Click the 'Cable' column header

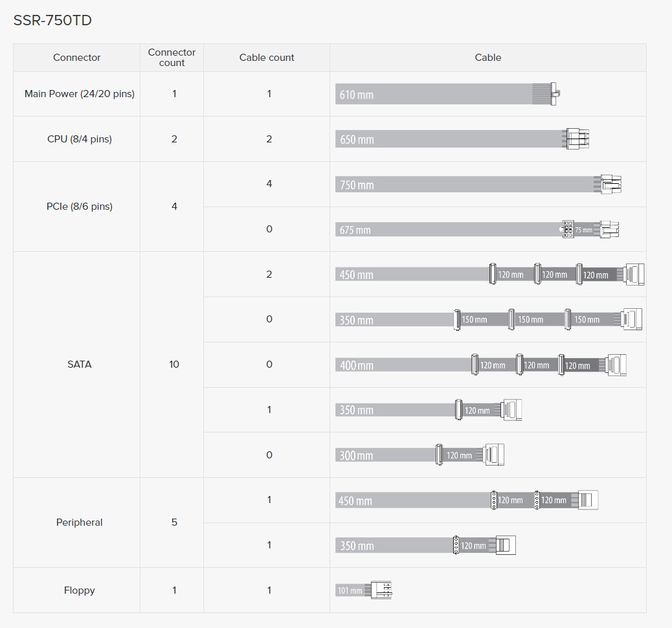pyautogui.click(x=487, y=58)
